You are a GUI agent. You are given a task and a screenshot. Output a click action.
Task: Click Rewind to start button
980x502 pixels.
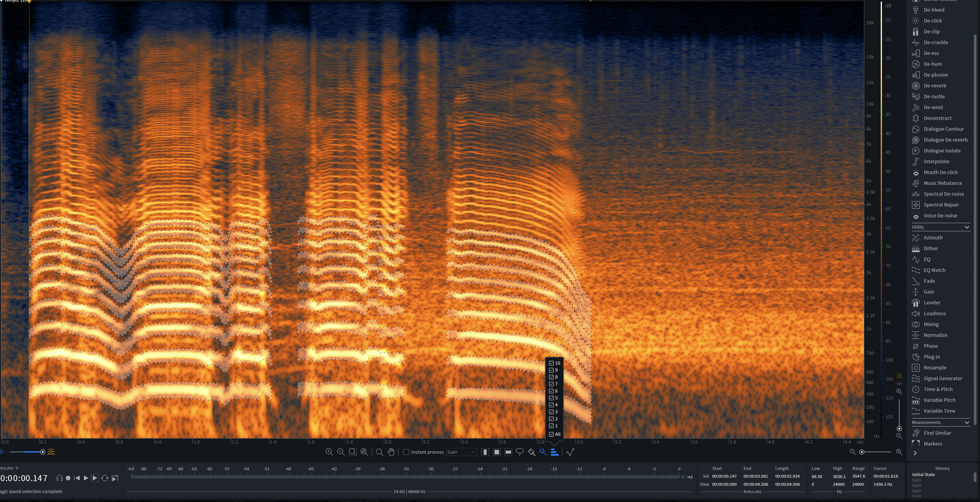click(77, 478)
